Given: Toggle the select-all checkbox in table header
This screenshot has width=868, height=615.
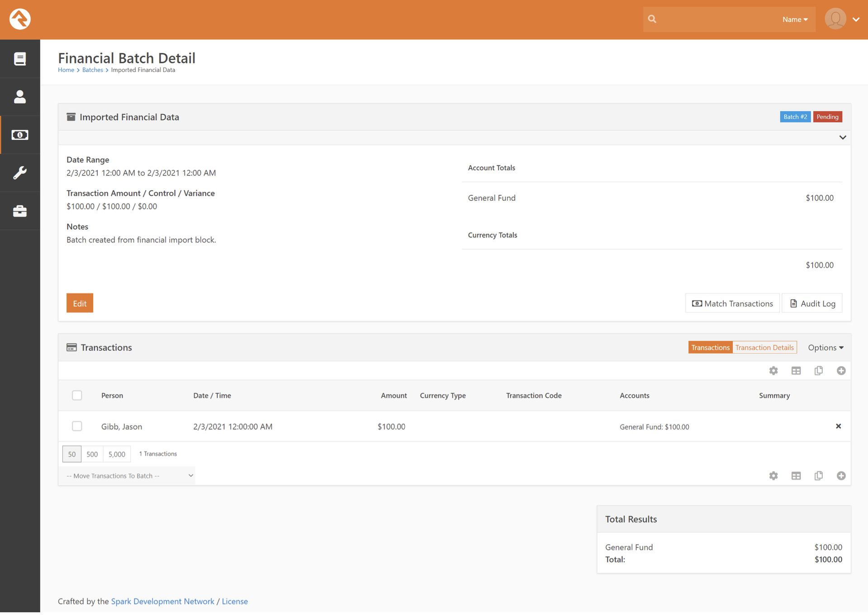Looking at the screenshot, I should click(77, 395).
